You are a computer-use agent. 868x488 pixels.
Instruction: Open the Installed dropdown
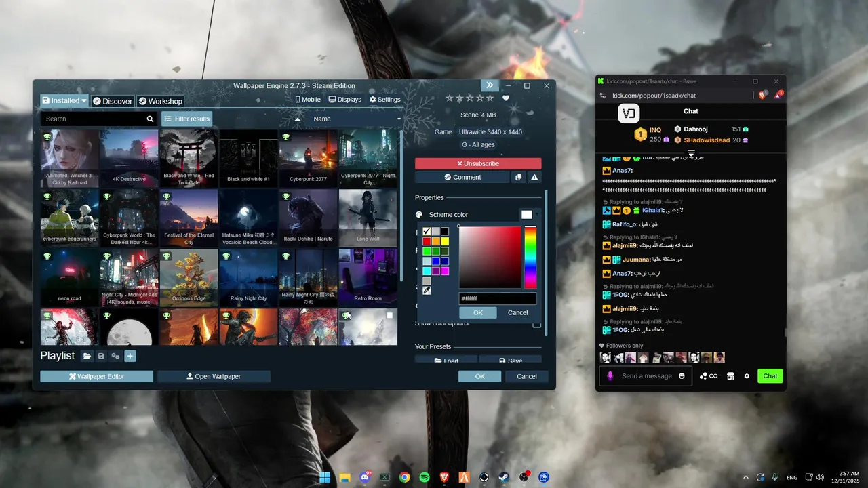tap(64, 100)
